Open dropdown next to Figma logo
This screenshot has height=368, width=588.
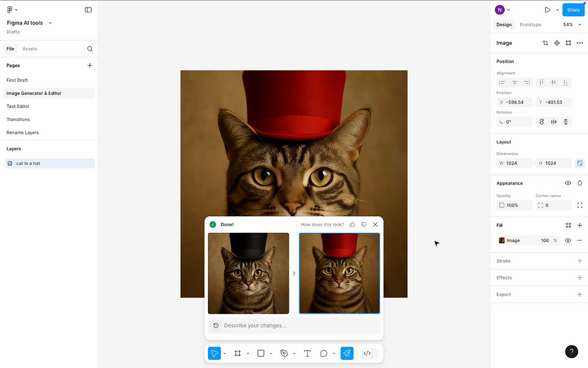point(16,10)
